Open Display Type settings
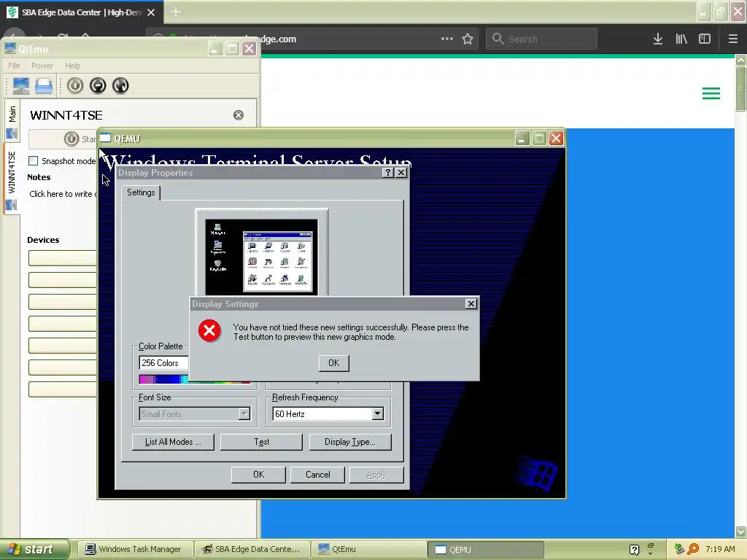The height and width of the screenshot is (560, 747). tap(350, 442)
